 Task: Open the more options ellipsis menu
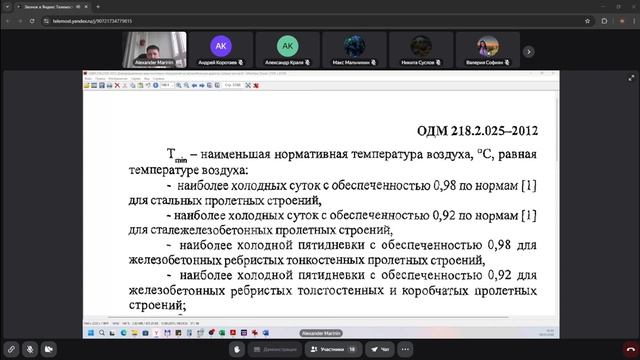[405, 349]
